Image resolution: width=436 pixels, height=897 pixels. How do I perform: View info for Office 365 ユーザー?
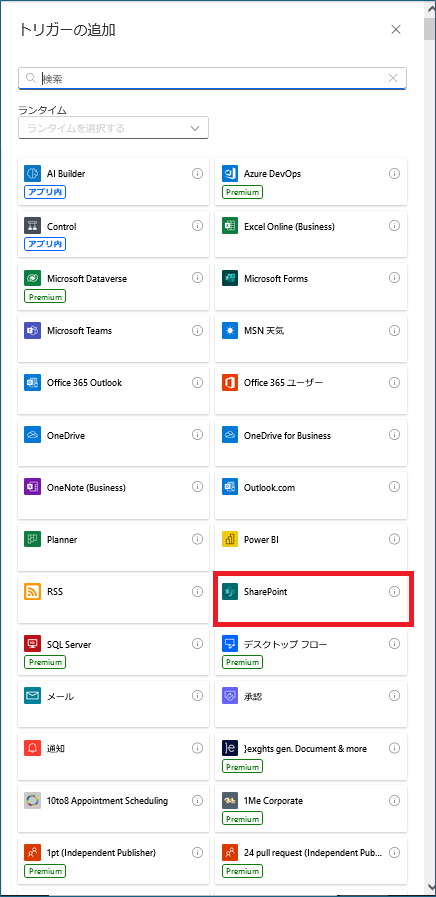tap(394, 382)
